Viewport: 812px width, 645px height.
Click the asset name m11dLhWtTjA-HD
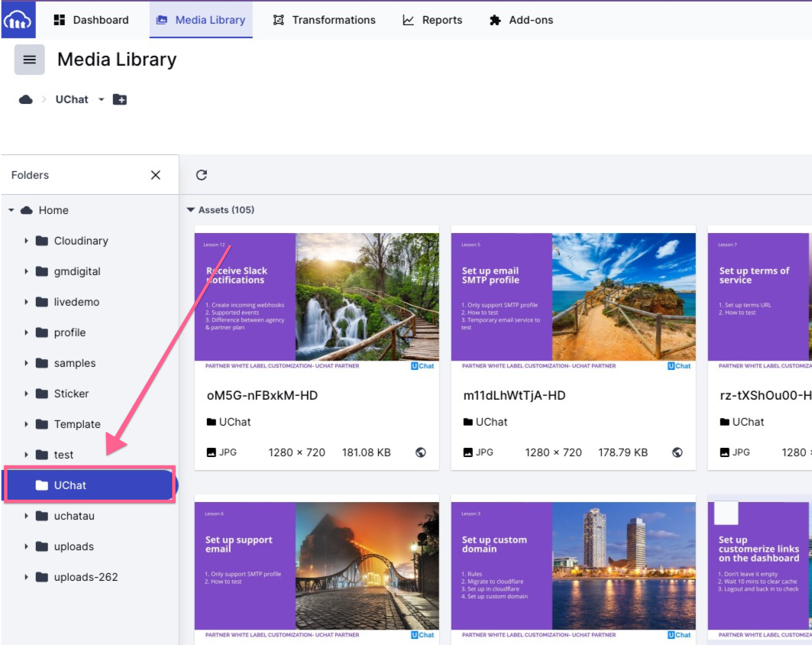click(514, 396)
